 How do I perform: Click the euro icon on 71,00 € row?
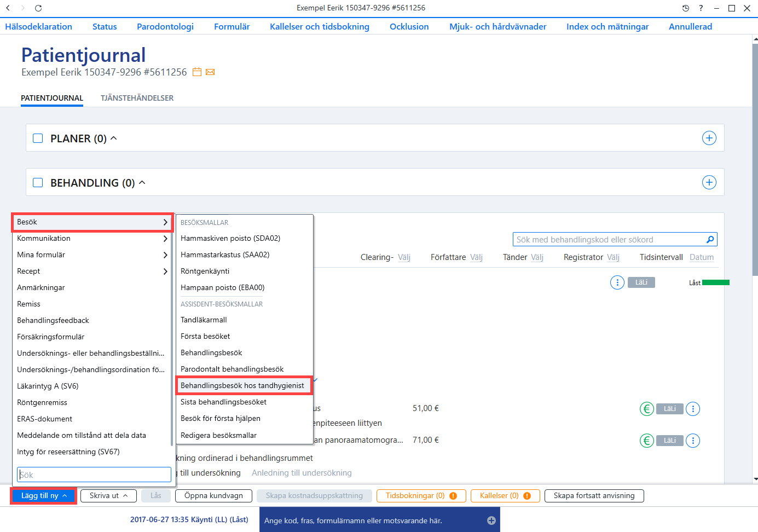[647, 441]
